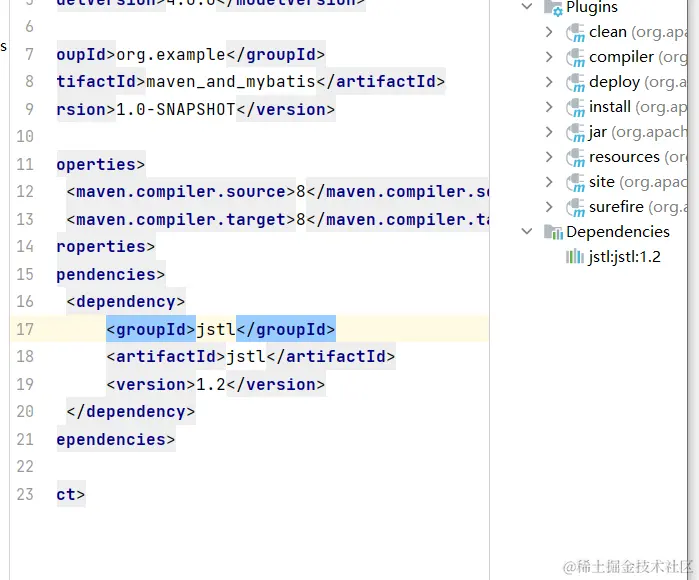Click the Plugins folder icon
699x580 pixels.
(553, 8)
